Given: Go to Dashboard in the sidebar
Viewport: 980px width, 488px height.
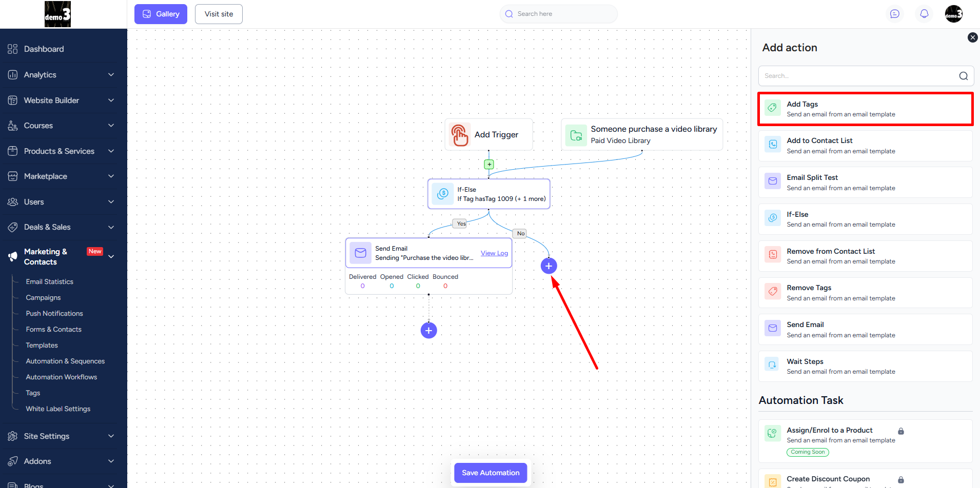Looking at the screenshot, I should pos(44,49).
